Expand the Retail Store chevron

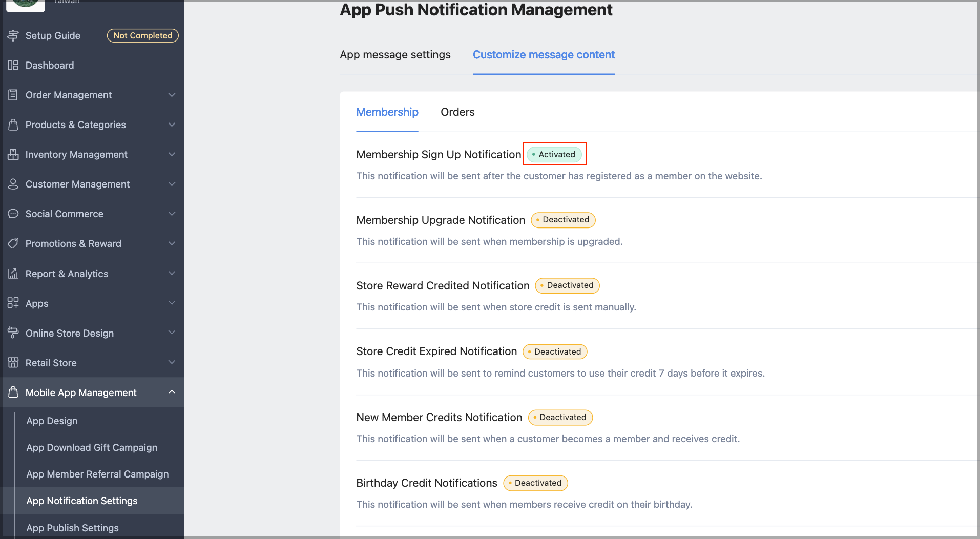[172, 362]
